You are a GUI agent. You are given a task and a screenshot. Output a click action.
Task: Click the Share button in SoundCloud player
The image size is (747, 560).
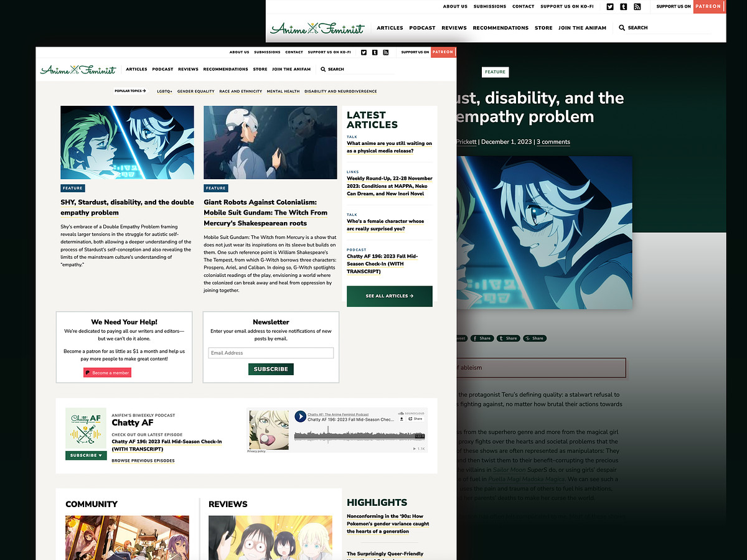pyautogui.click(x=416, y=419)
